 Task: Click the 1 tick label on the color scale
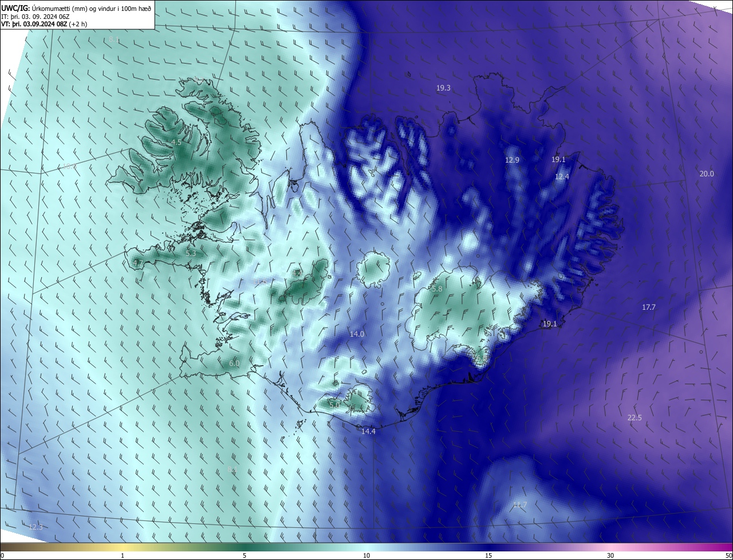coord(123,555)
